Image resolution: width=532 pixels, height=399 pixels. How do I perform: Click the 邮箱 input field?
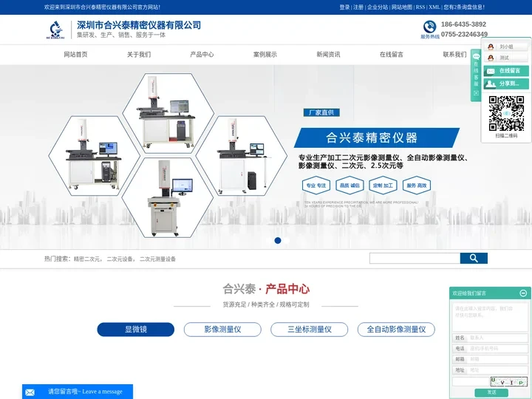coord(498,359)
